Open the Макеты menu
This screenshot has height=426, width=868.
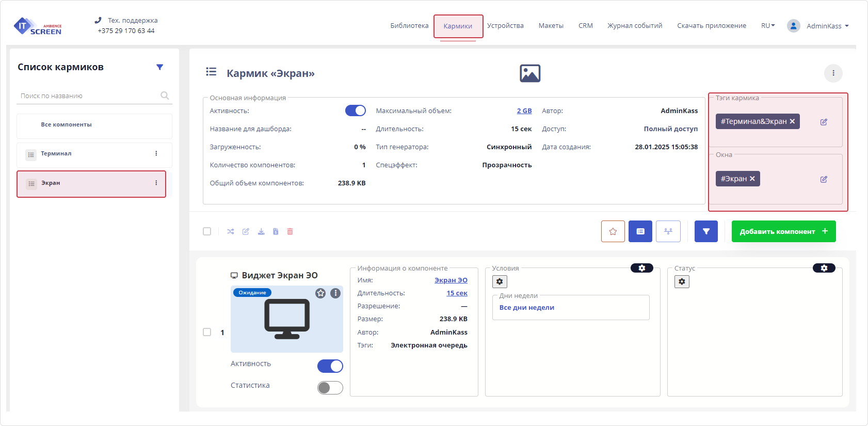[x=551, y=26]
